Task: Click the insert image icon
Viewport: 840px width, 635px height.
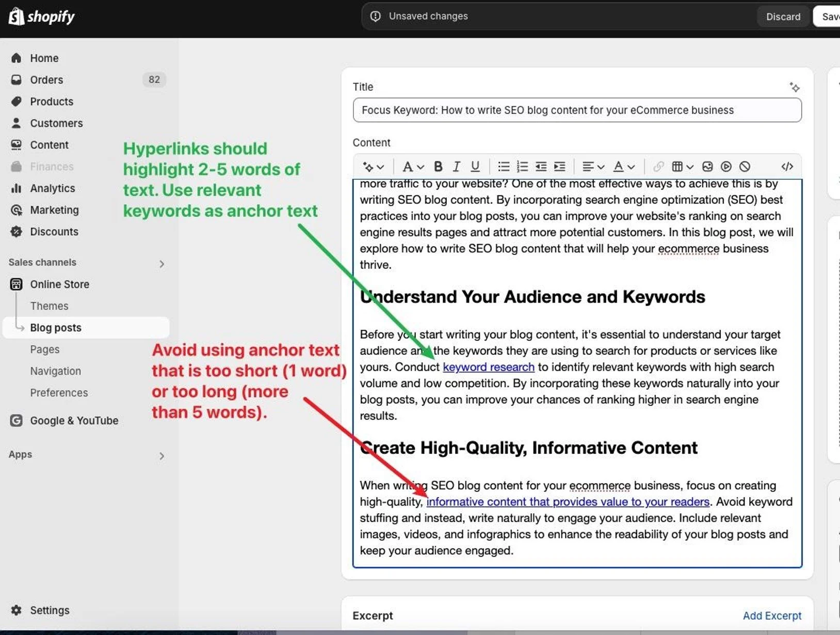Action: pyautogui.click(x=707, y=167)
